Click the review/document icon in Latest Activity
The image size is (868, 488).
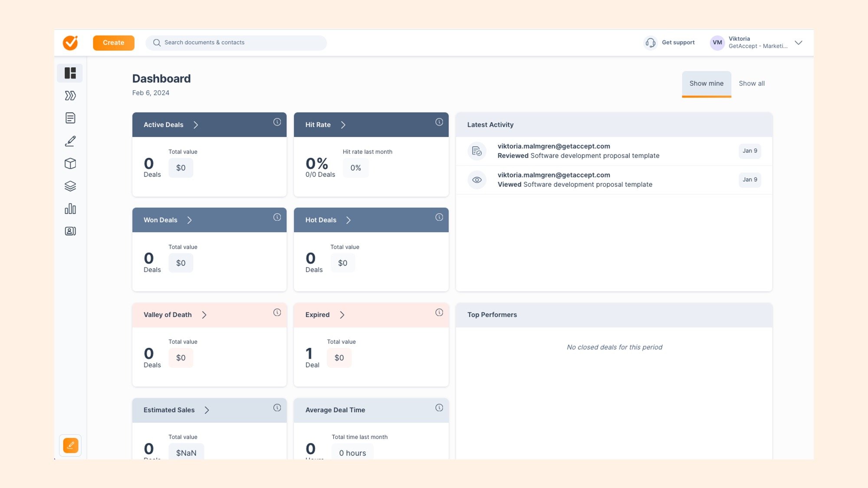[477, 151]
